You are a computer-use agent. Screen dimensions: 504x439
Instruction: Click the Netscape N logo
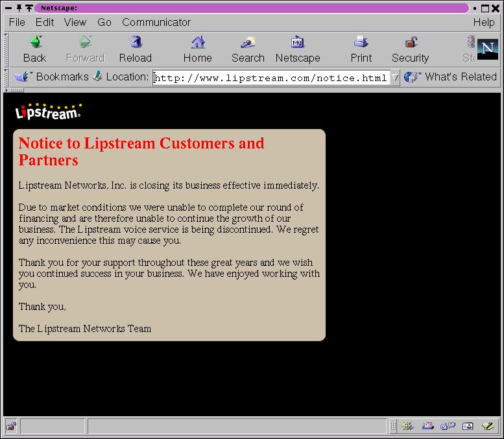click(x=488, y=49)
